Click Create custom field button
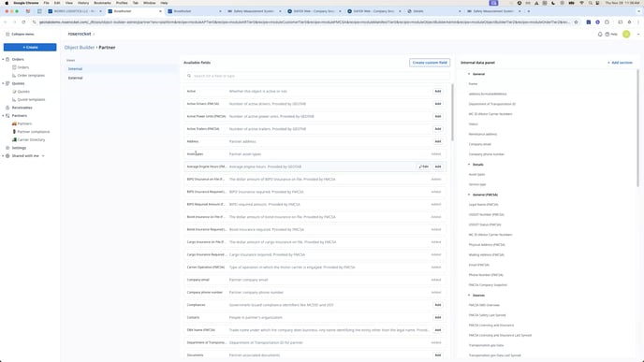 coord(430,63)
